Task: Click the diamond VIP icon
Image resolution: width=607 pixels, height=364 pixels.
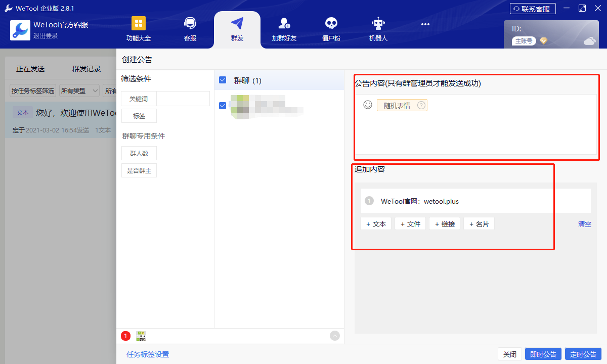Action: (543, 41)
